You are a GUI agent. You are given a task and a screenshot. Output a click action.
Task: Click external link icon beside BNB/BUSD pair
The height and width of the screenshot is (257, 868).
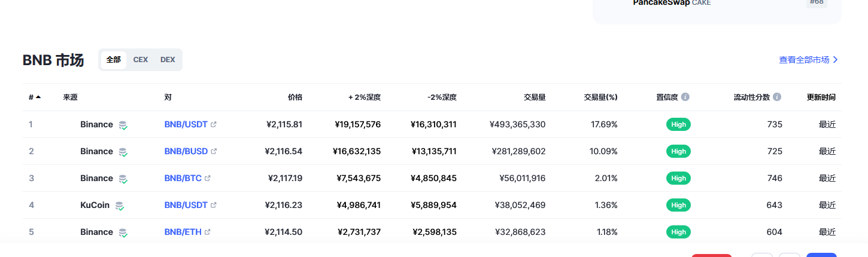214,151
